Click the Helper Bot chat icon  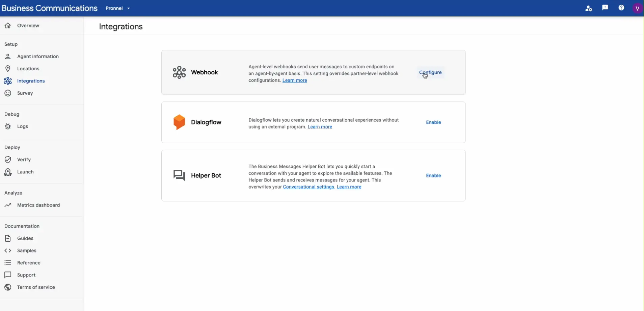tap(179, 175)
